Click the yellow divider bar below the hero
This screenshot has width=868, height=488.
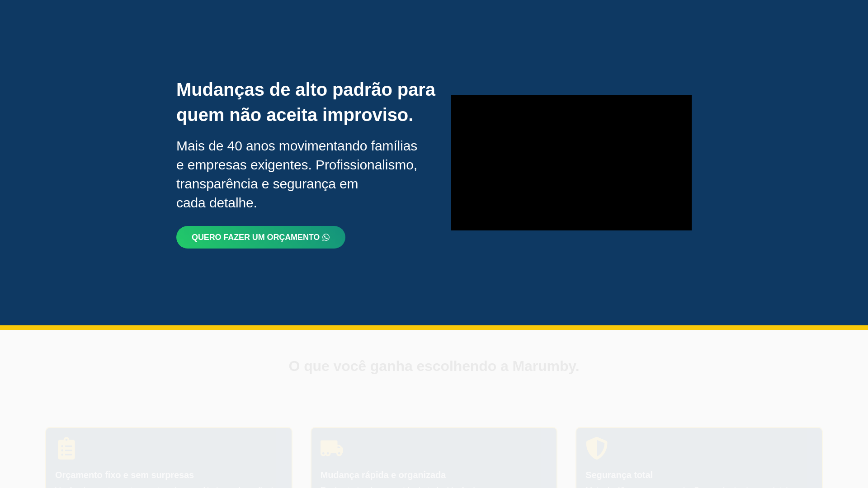[x=434, y=328]
